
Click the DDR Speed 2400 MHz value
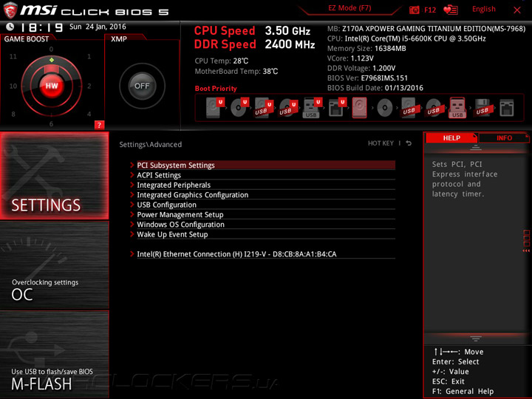click(x=290, y=44)
